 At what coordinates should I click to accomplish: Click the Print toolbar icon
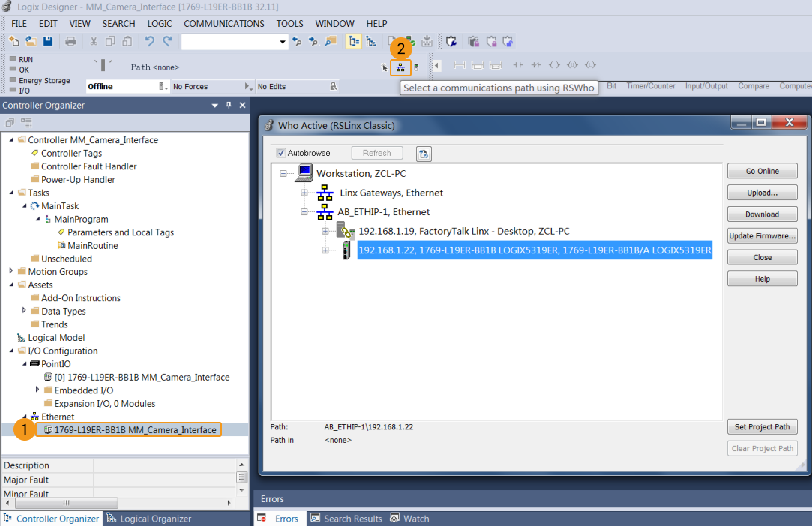pyautogui.click(x=70, y=42)
